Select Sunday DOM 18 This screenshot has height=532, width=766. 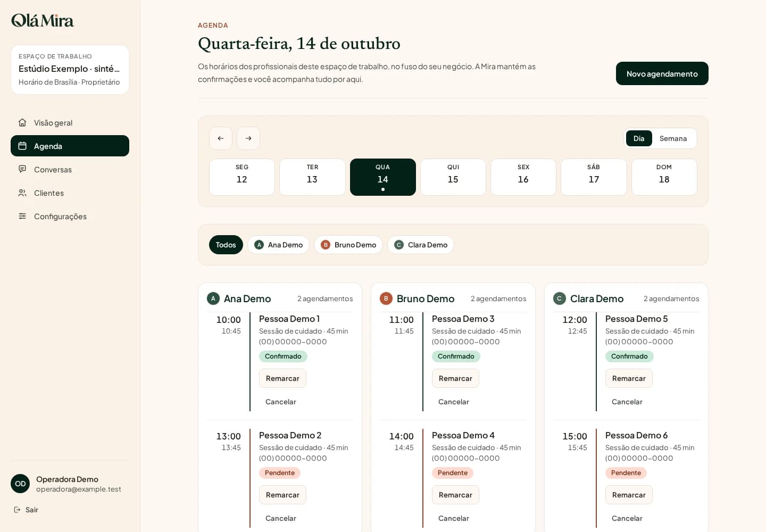tap(664, 177)
